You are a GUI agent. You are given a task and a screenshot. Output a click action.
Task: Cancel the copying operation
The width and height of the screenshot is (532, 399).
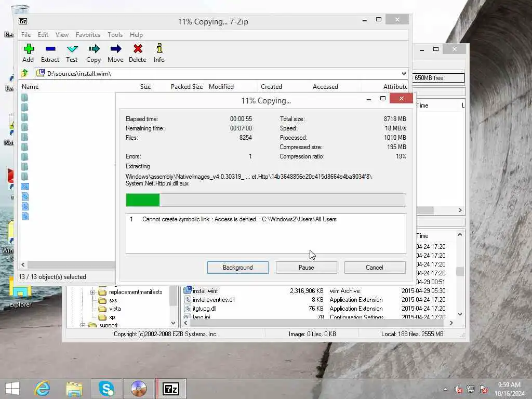[375, 268]
